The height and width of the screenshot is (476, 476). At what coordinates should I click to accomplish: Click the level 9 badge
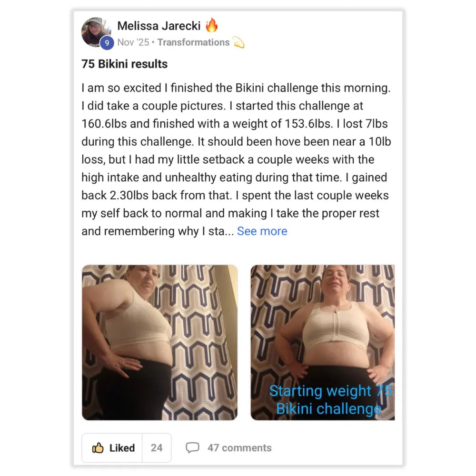[107, 43]
